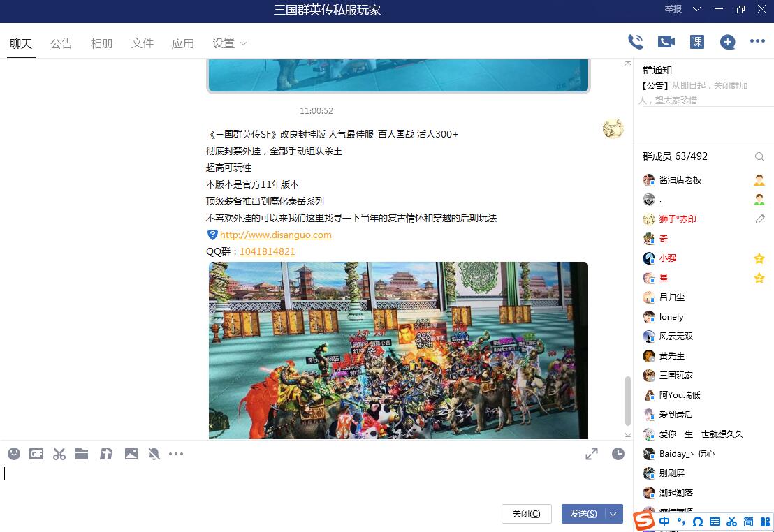
Task: Select member 风云无双
Action: click(x=704, y=336)
